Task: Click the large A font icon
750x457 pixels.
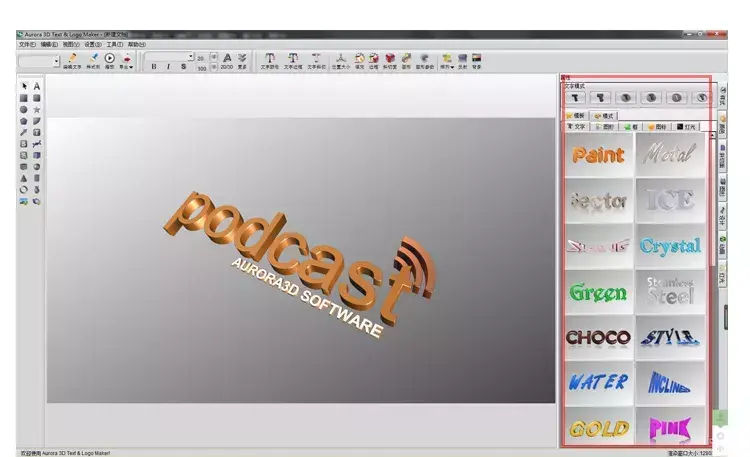Action: point(227,58)
